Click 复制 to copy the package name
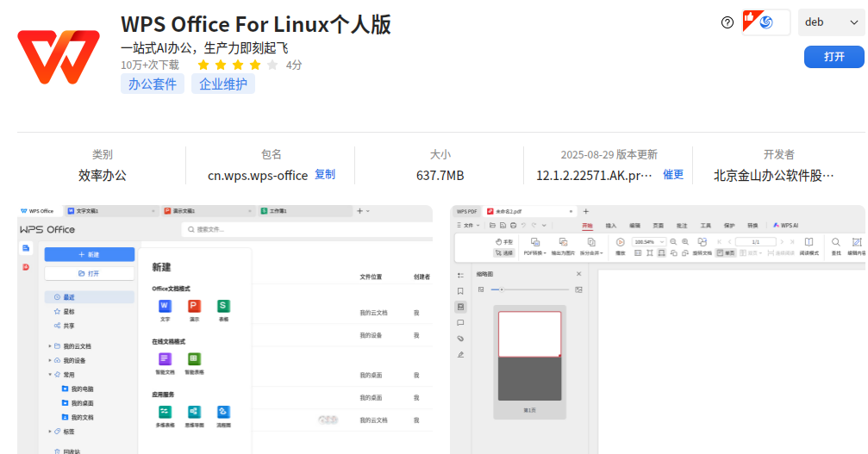The image size is (868, 454). click(325, 175)
